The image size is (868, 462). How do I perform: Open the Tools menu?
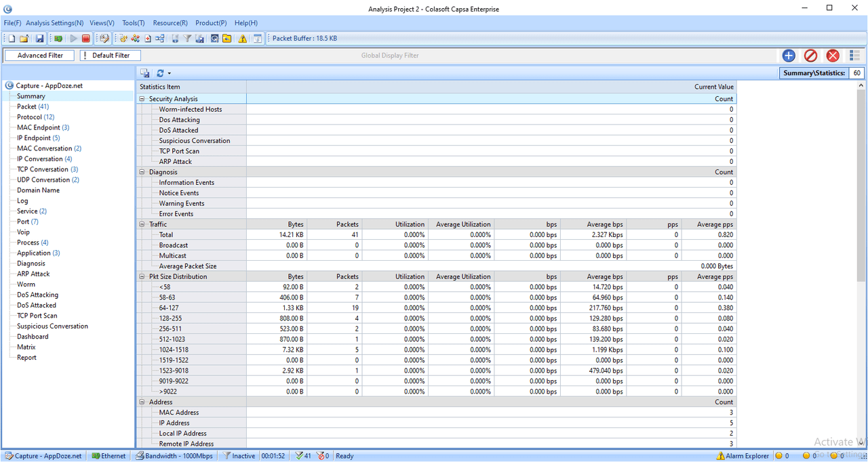pos(133,23)
